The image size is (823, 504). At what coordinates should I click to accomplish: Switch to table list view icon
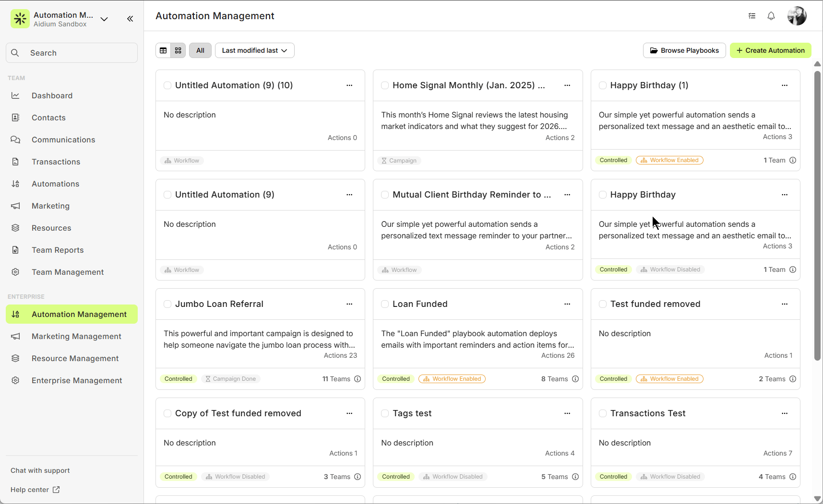(163, 50)
